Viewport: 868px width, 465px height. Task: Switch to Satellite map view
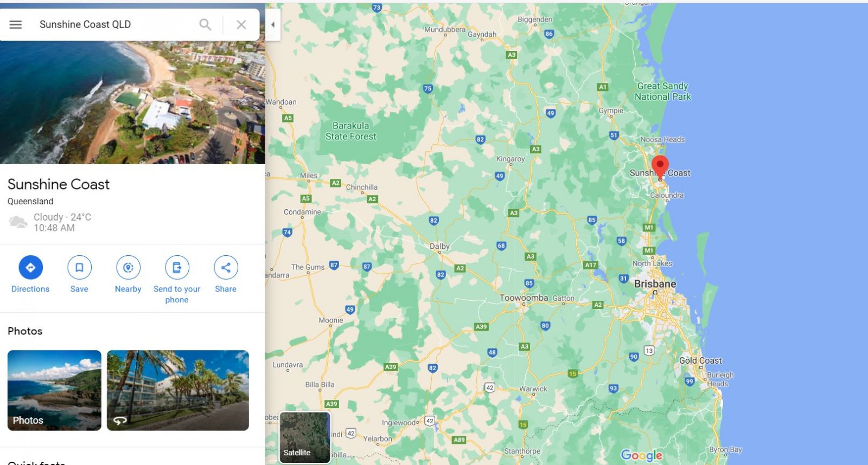click(x=305, y=437)
